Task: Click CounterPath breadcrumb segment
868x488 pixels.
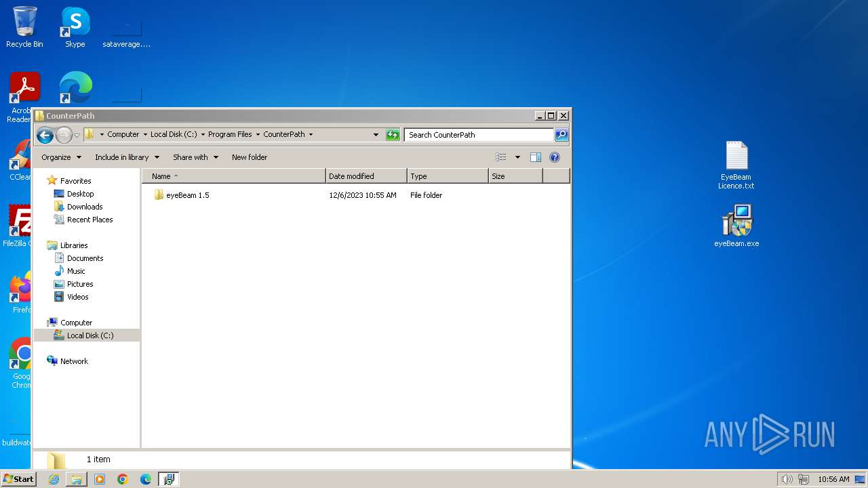Action: [x=284, y=135]
